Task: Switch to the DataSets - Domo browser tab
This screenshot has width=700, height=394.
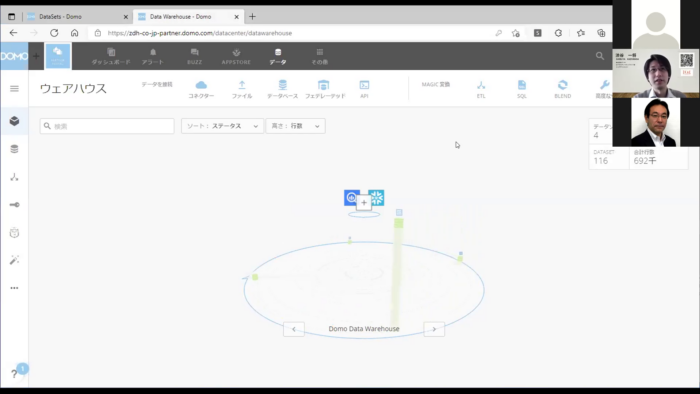Action: pyautogui.click(x=76, y=17)
